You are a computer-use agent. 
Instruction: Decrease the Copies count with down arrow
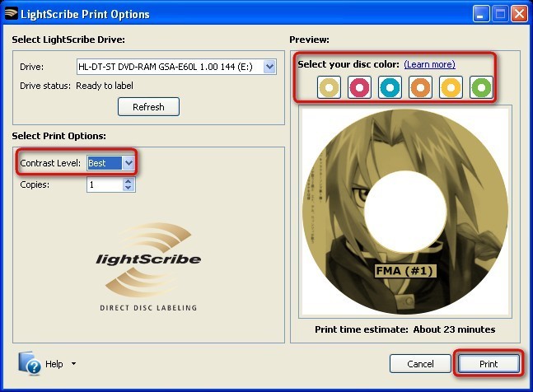click(x=129, y=188)
